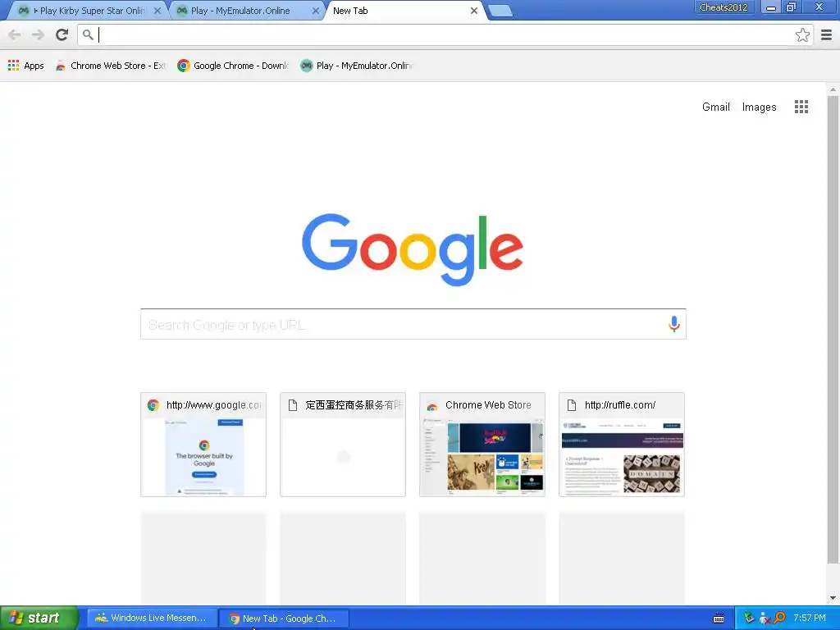Image resolution: width=840 pixels, height=630 pixels.
Task: Click the browser back arrow button
Action: point(15,34)
